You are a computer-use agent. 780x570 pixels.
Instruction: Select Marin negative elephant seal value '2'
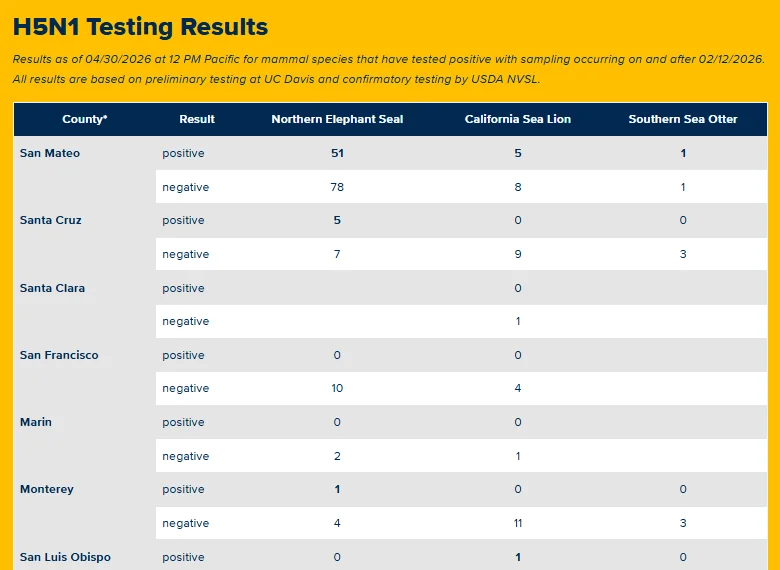pos(337,456)
